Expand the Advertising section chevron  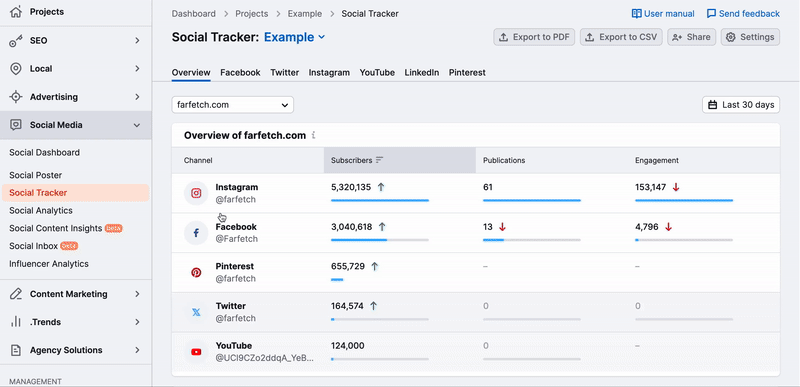click(137, 97)
